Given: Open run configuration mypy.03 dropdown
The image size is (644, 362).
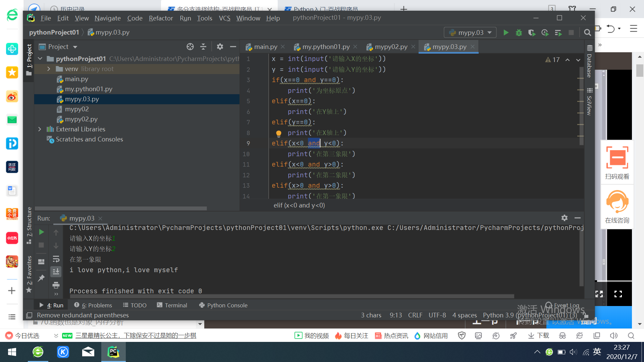Looking at the screenshot, I should tap(470, 33).
